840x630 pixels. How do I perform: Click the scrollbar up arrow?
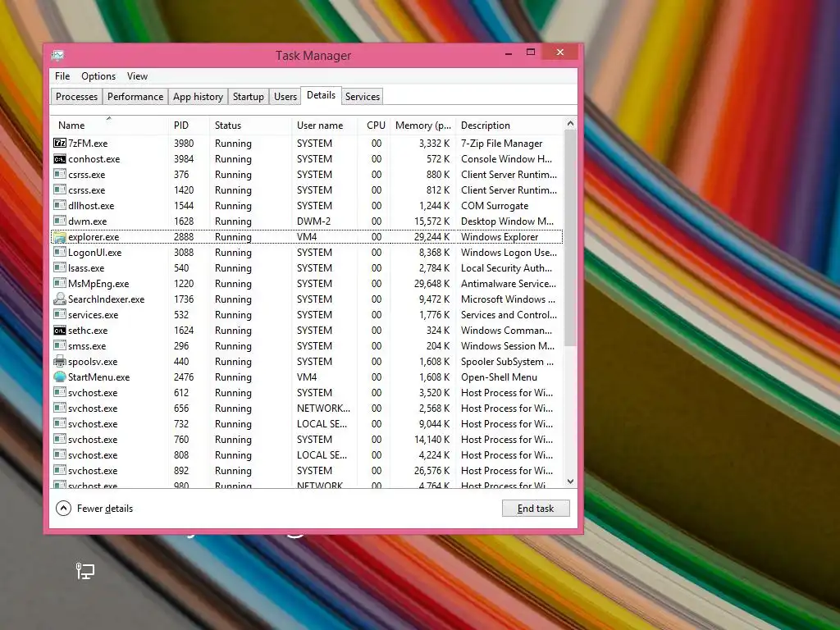click(571, 124)
